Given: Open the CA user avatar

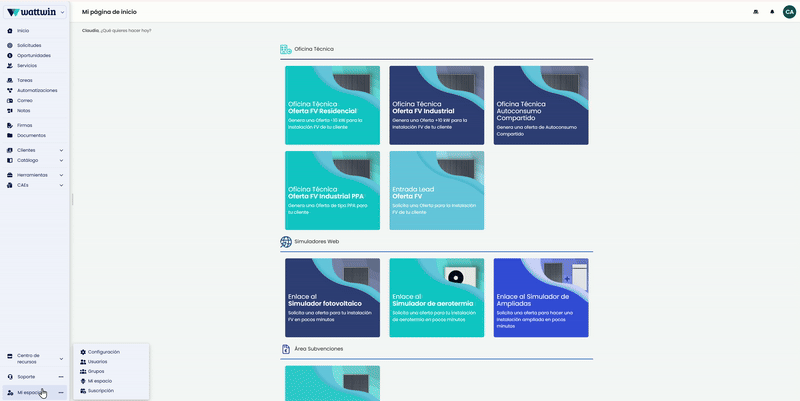Looking at the screenshot, I should pos(789,12).
